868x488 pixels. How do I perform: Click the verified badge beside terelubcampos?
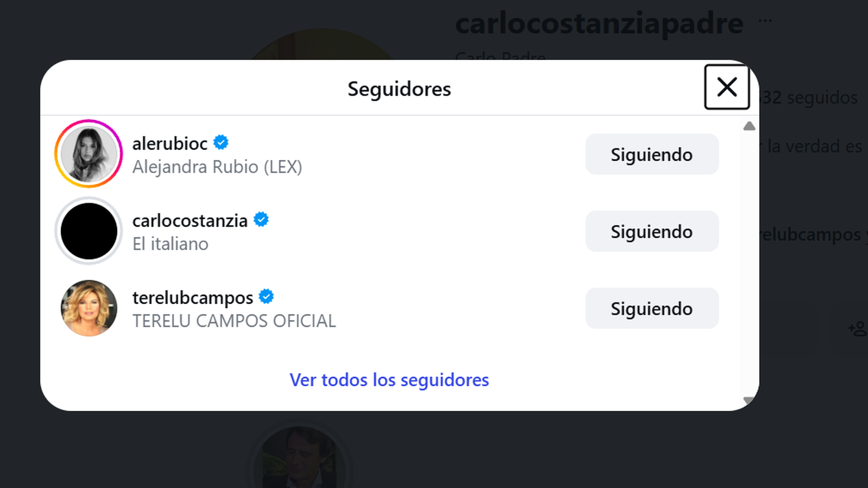tap(267, 297)
